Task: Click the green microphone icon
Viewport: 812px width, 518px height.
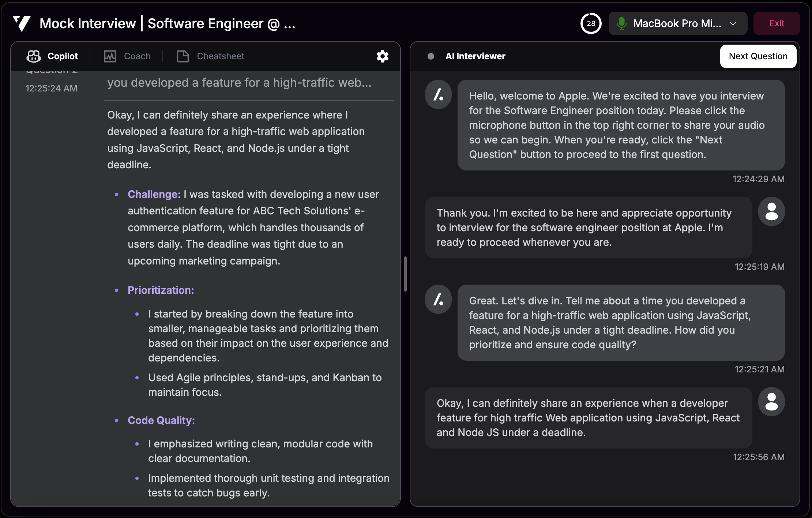Action: (621, 23)
